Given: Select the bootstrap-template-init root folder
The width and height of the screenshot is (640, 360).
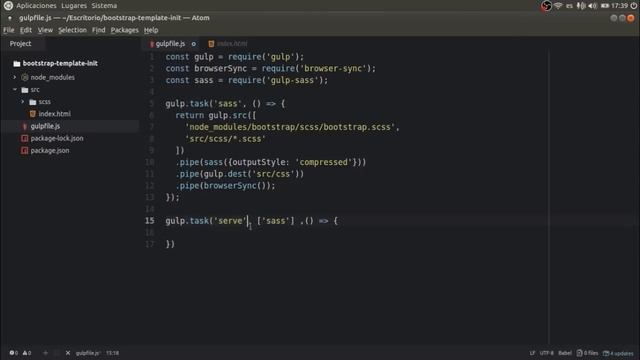Looking at the screenshot, I should pos(60,63).
